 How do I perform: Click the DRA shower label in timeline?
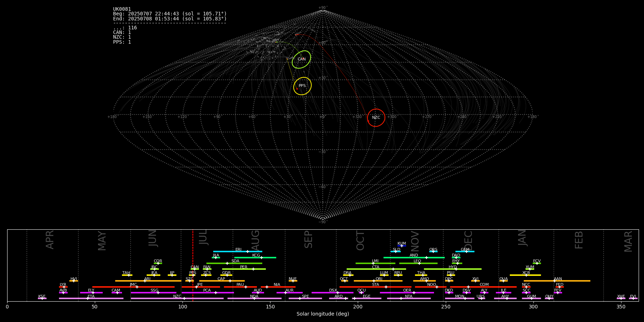[347, 273]
